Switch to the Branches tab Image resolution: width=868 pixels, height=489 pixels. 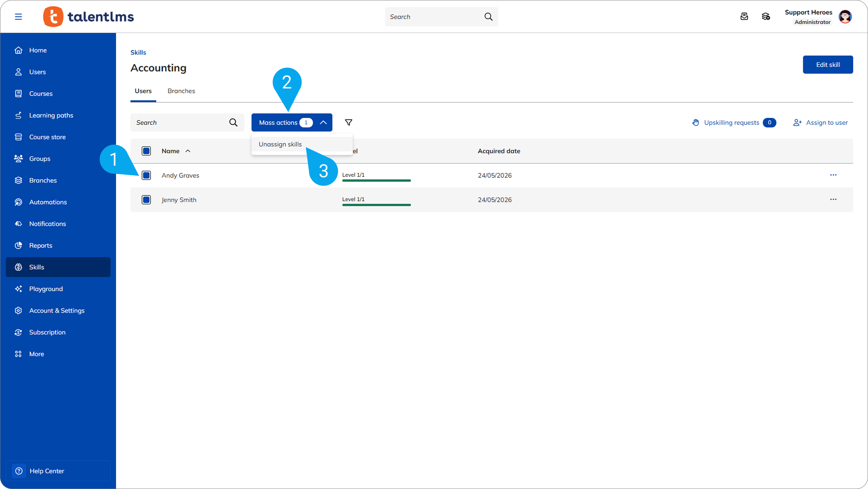[x=181, y=91]
